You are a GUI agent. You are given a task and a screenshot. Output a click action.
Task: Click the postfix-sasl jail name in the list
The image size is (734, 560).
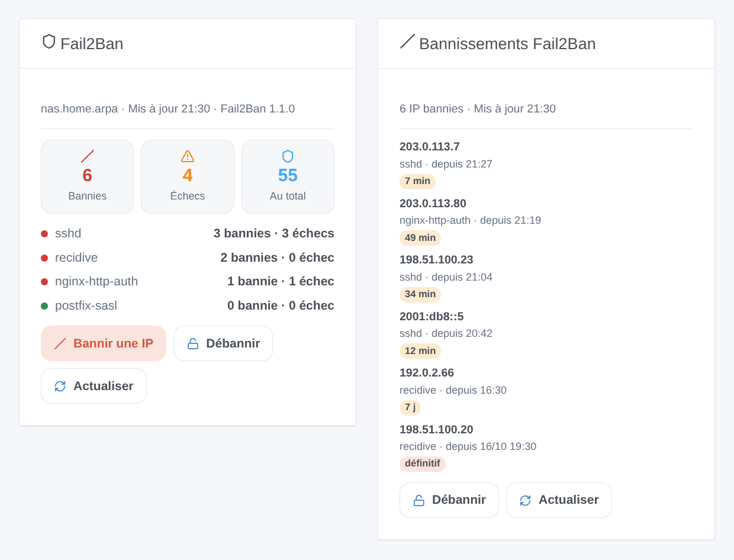click(x=86, y=305)
